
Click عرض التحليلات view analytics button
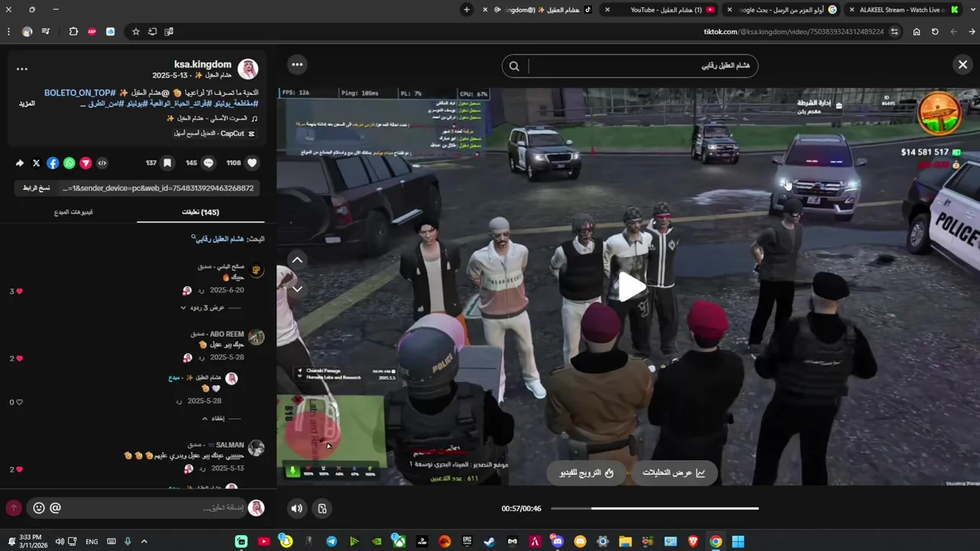[674, 473]
